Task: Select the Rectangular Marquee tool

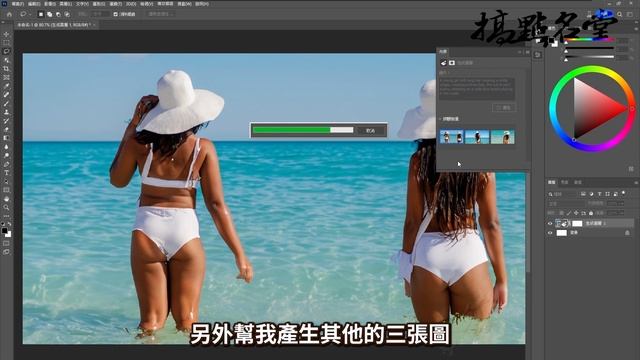Action: click(x=6, y=43)
